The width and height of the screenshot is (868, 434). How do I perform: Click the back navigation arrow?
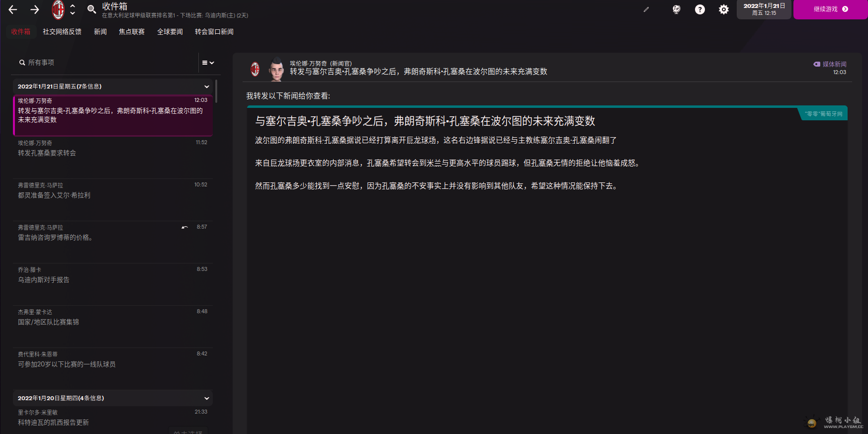click(x=13, y=9)
